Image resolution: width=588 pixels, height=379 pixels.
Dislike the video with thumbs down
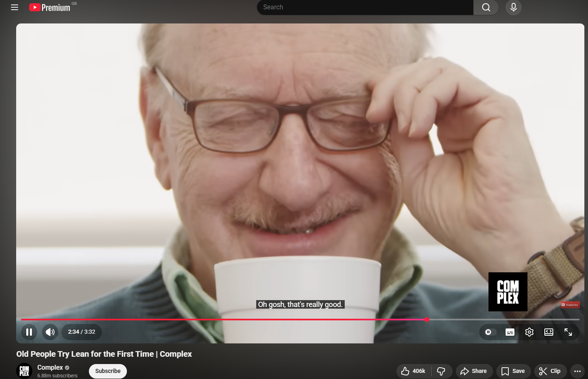[441, 371]
